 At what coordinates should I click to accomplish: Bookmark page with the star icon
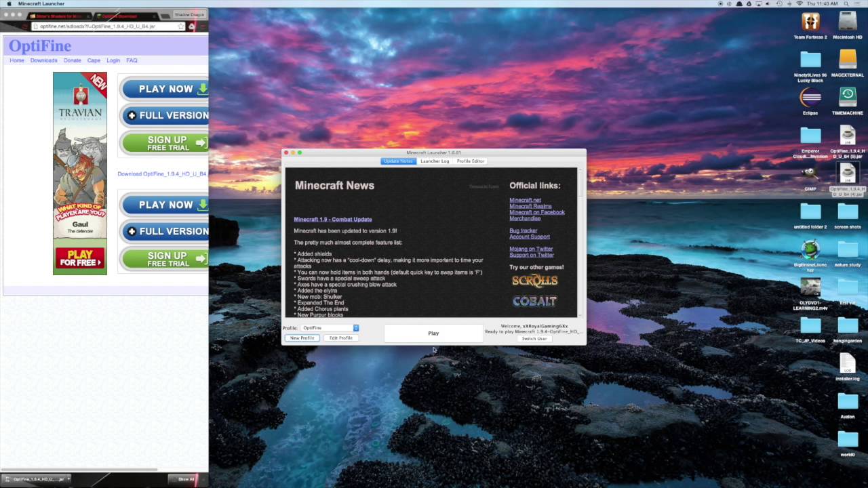coord(181,26)
